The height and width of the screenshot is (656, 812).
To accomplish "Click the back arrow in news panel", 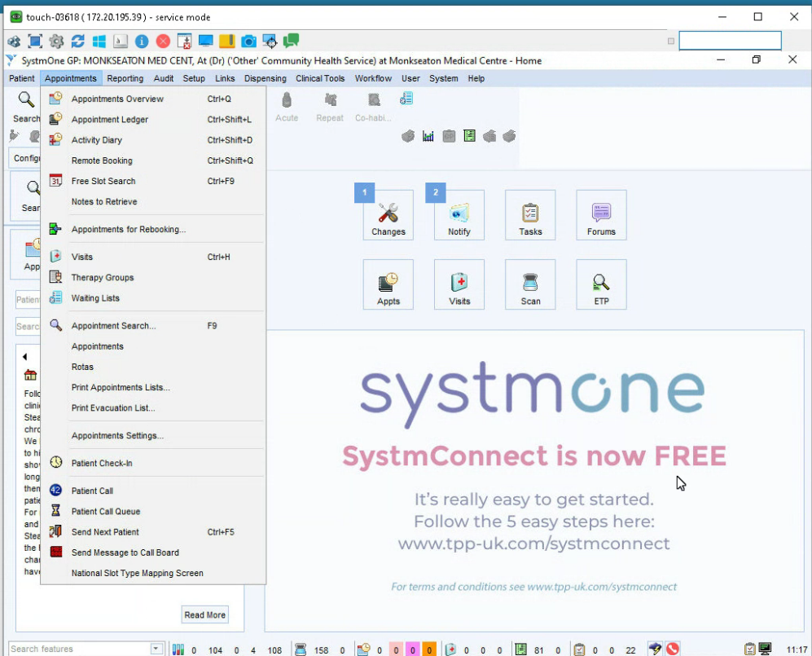I will coord(24,356).
